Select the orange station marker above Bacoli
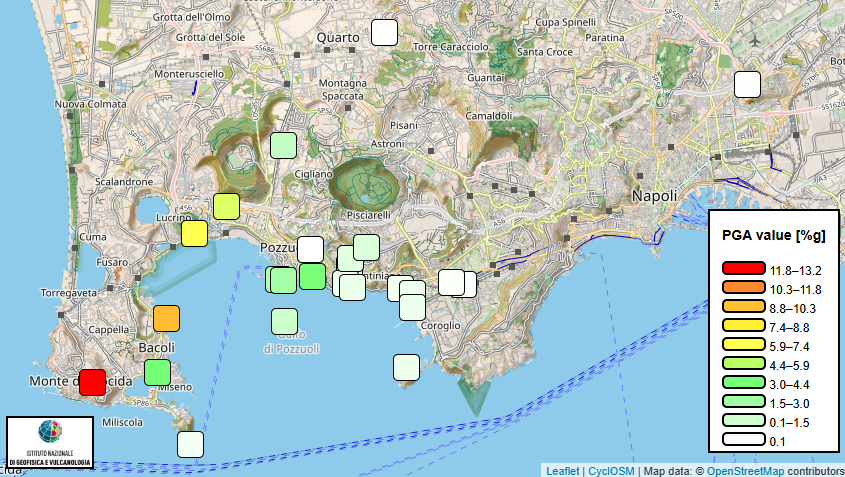Viewport: 845px width, 477px height. pyautogui.click(x=166, y=318)
